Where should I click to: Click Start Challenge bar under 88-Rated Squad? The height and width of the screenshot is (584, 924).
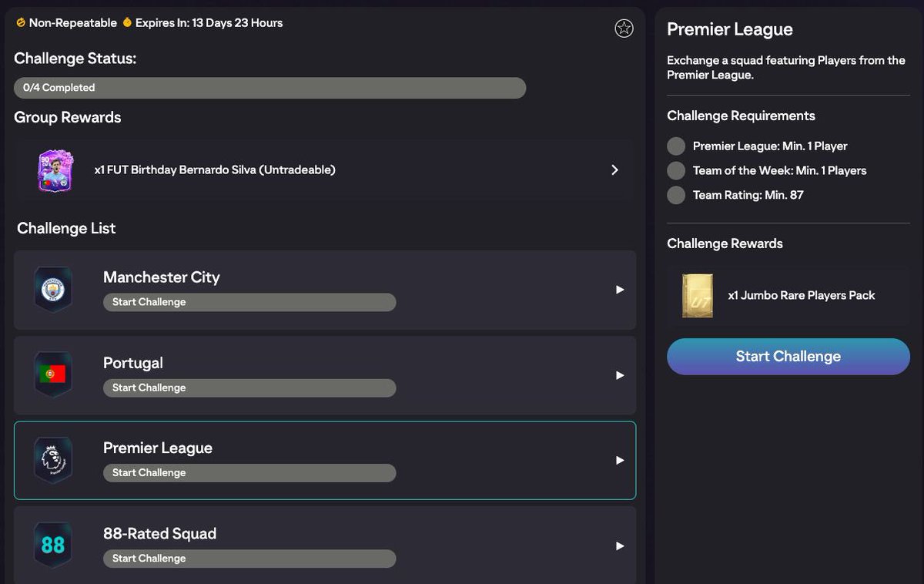pos(249,559)
